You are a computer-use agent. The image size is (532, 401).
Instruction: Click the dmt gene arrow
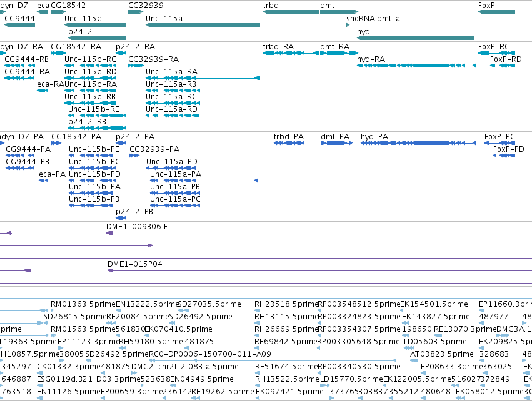pos(339,12)
